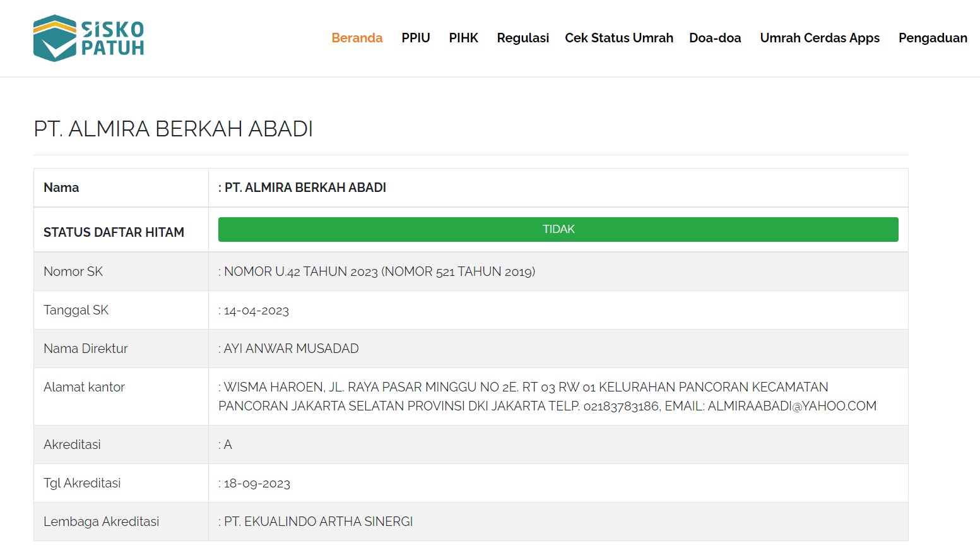The width and height of the screenshot is (980, 555).
Task: Select the date 18-09-2023
Action: click(257, 484)
